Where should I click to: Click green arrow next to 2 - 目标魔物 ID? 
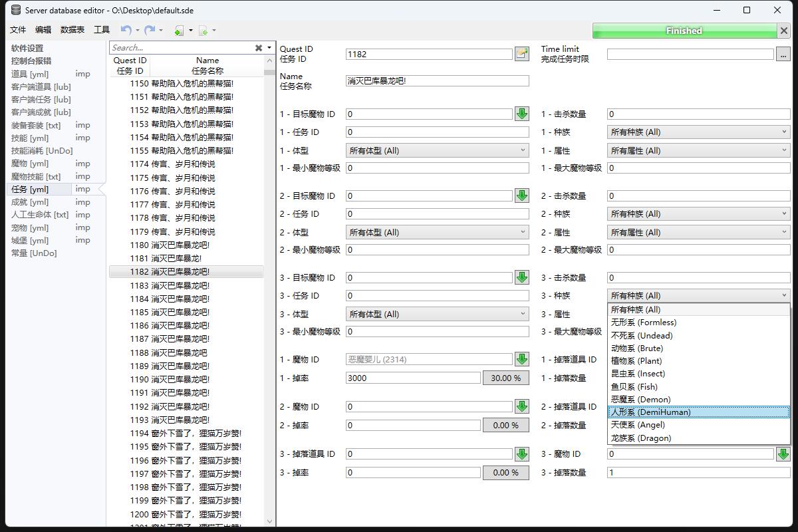tap(521, 196)
